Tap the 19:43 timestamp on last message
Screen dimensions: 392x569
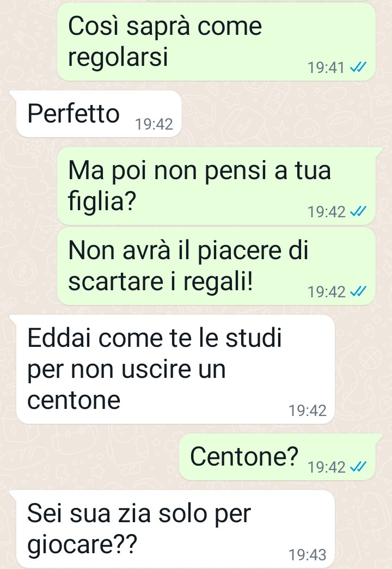(x=308, y=555)
